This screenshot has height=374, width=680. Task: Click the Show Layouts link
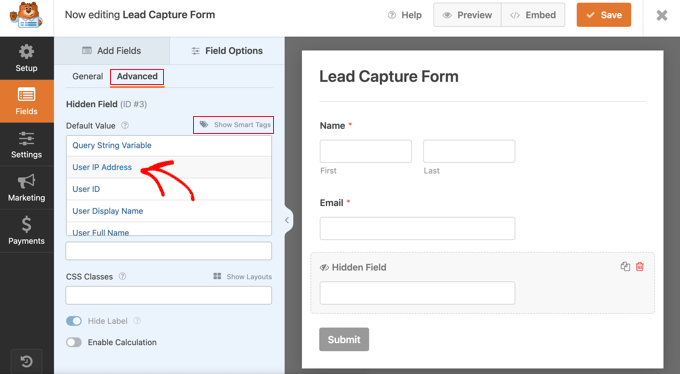242,276
